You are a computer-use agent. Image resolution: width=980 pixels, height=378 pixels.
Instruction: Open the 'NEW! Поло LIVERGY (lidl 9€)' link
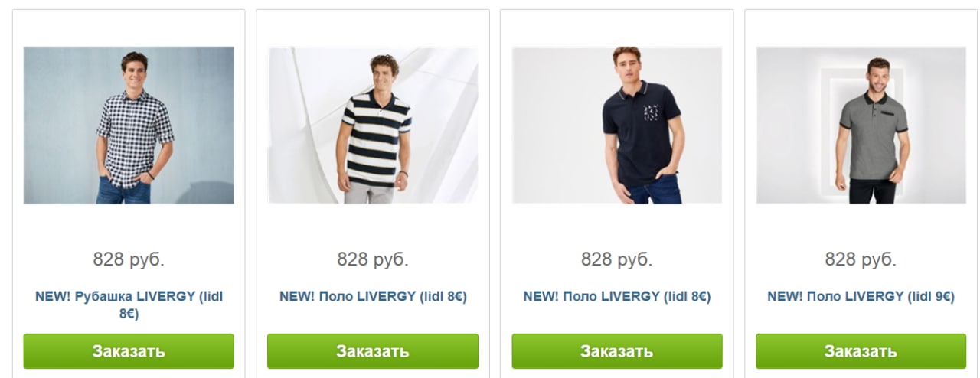(861, 296)
